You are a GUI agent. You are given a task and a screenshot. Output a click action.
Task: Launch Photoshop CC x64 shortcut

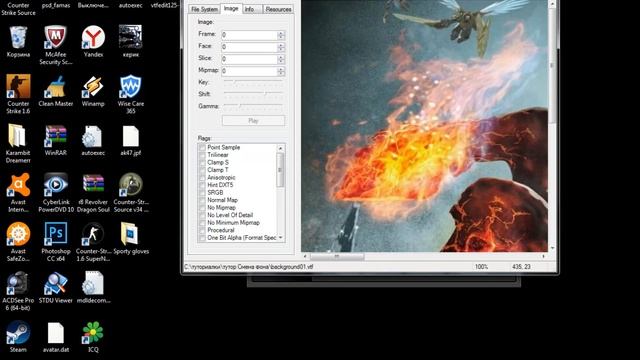[x=56, y=242]
